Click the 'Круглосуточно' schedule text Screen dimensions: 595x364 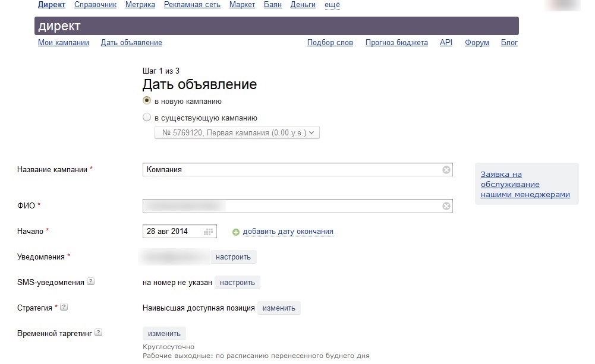coord(168,347)
